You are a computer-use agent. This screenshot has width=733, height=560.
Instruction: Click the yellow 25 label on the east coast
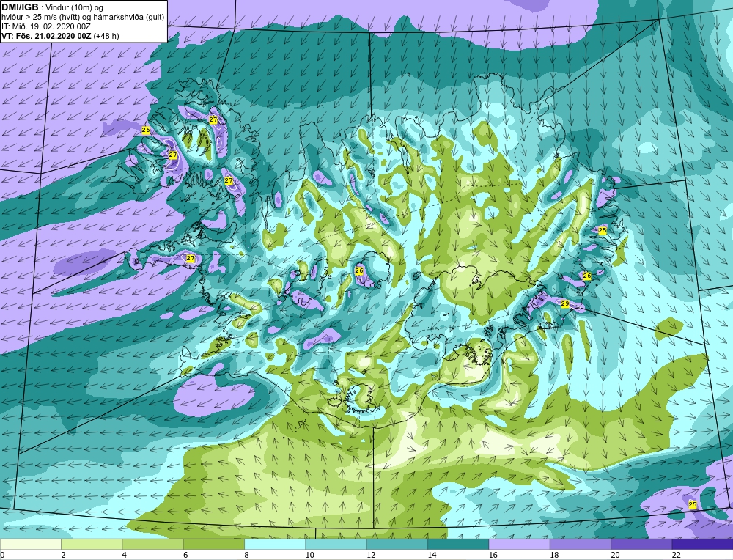click(x=602, y=230)
